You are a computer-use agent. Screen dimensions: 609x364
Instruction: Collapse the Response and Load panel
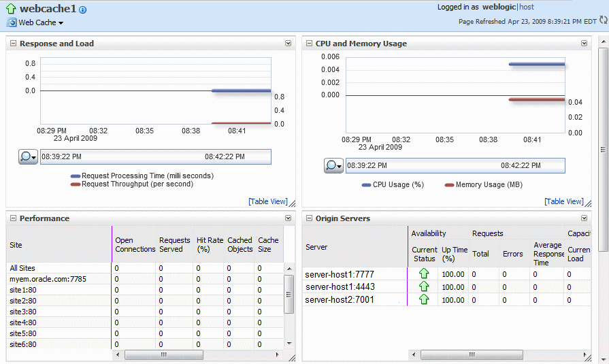point(13,44)
